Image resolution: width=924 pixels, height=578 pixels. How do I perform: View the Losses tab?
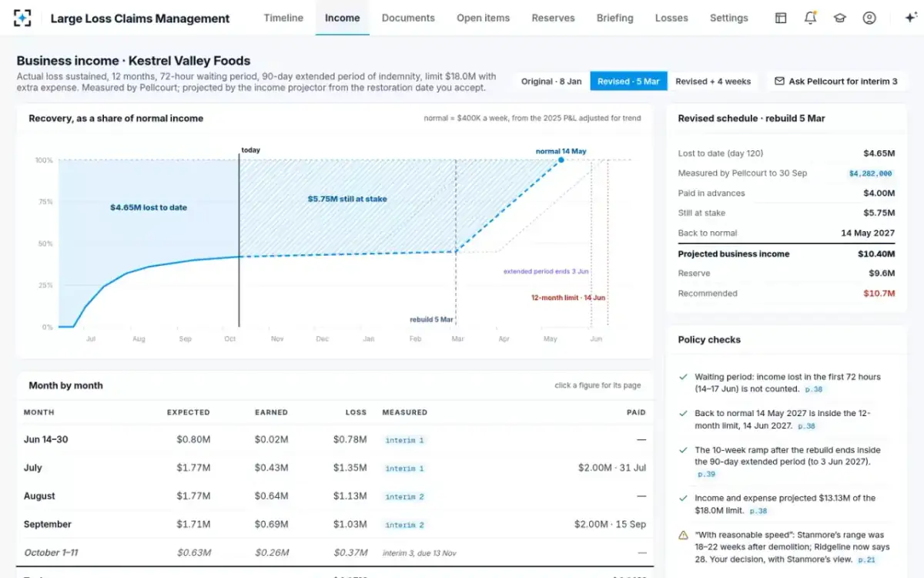671,18
